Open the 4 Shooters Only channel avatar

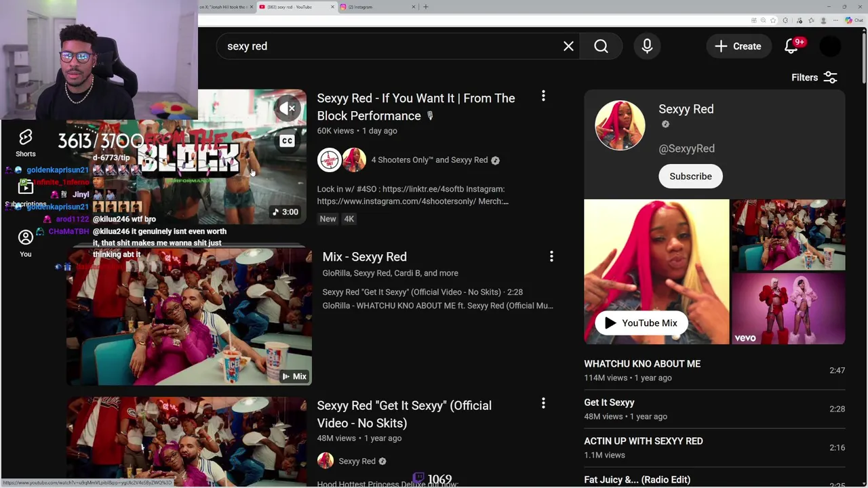(329, 160)
